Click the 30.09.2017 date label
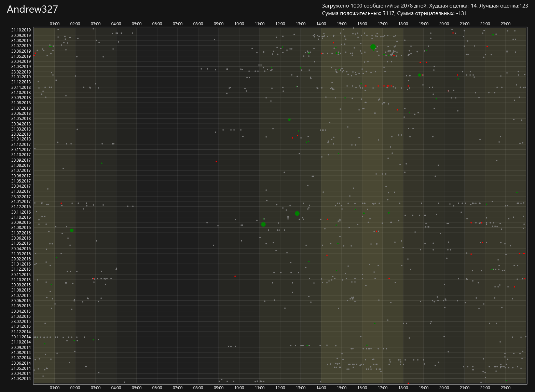This screenshot has width=535, height=392. [21, 160]
